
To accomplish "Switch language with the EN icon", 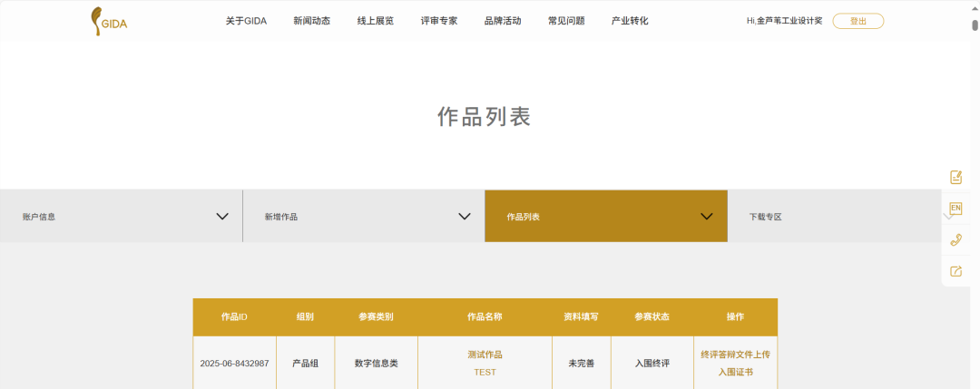I will click(955, 209).
